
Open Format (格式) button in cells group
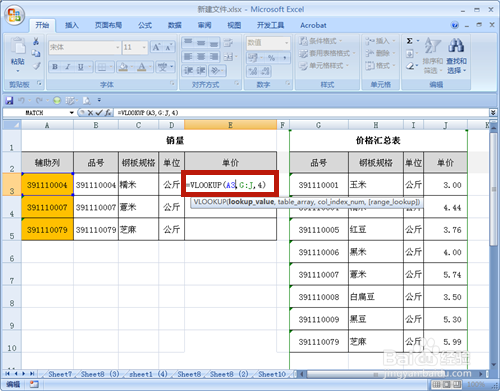379,66
